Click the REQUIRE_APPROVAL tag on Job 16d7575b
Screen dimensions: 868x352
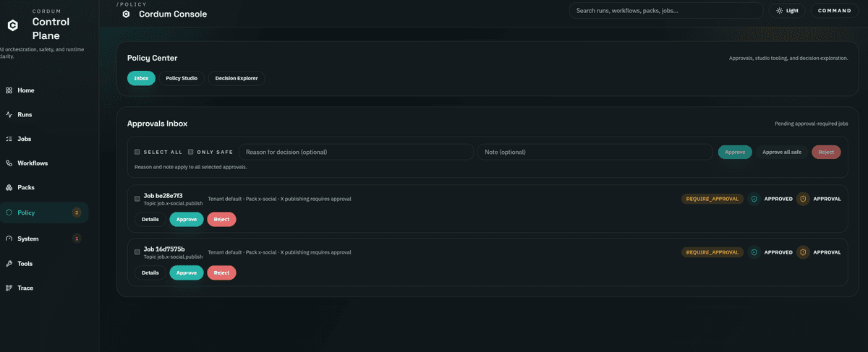pyautogui.click(x=712, y=252)
